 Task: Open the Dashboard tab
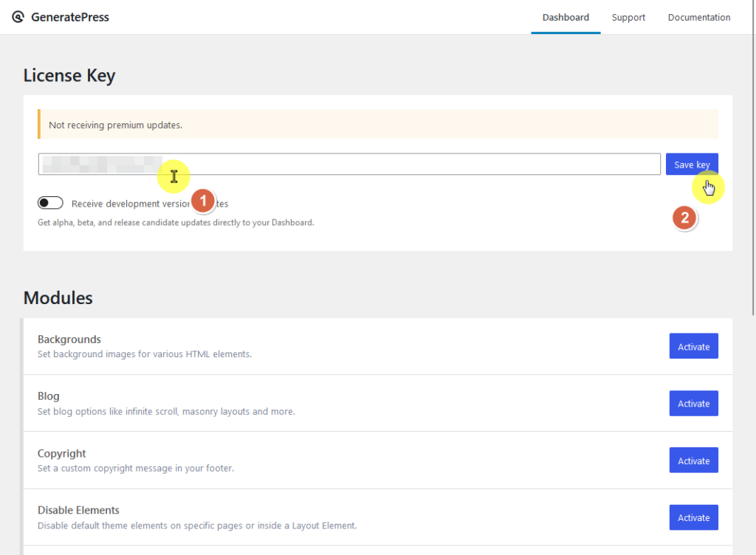(x=566, y=18)
